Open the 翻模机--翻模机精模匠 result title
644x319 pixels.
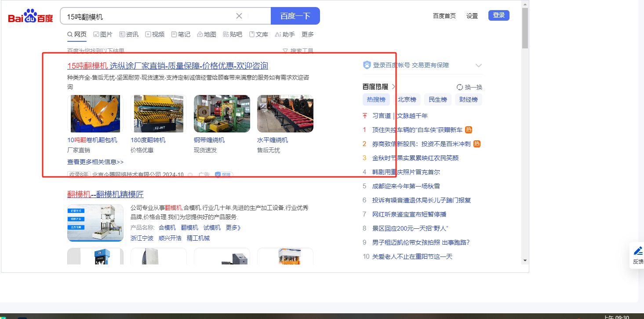click(x=106, y=194)
